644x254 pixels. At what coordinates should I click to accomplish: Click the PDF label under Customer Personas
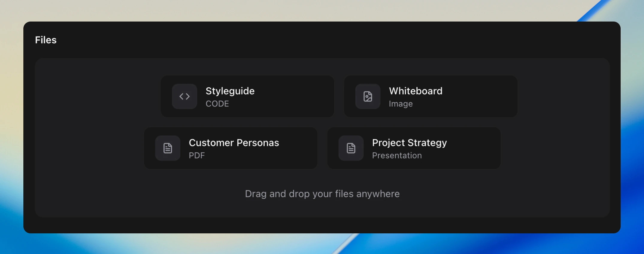[197, 156]
